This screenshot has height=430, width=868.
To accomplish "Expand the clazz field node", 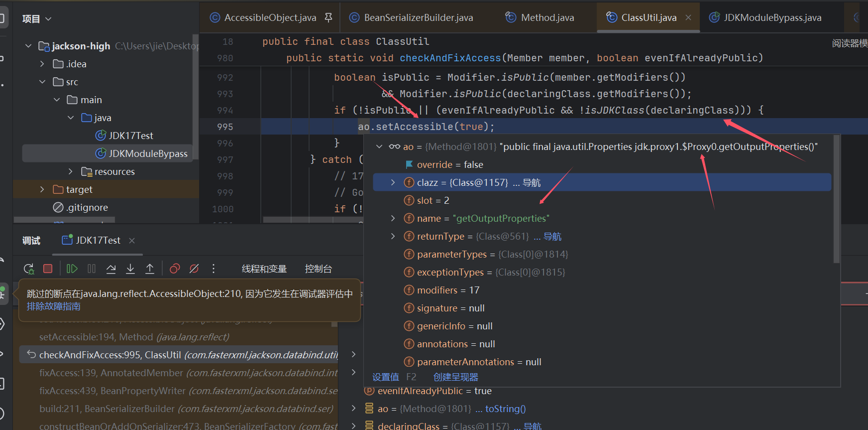I will pos(393,182).
